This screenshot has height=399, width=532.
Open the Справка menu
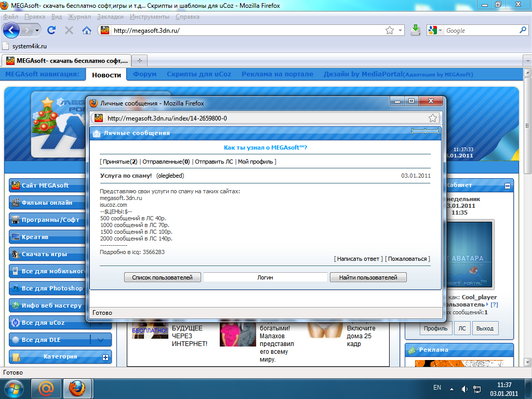pos(187,17)
